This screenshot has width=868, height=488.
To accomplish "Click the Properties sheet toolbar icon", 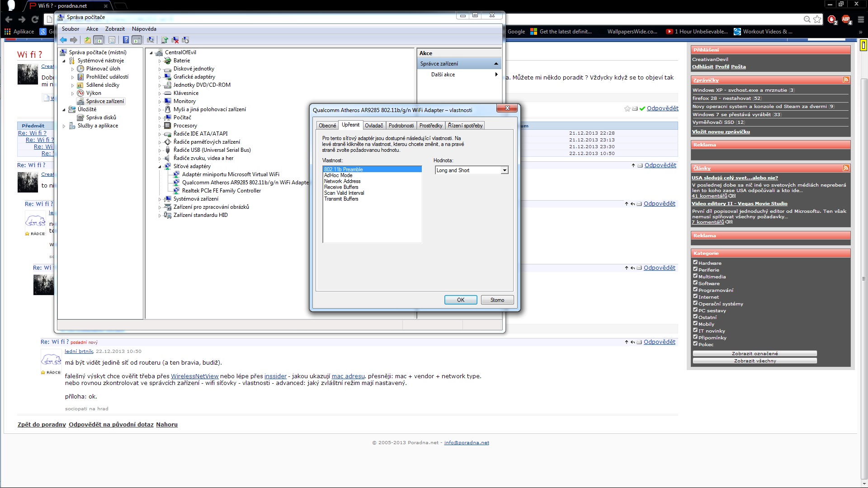I will click(x=112, y=40).
